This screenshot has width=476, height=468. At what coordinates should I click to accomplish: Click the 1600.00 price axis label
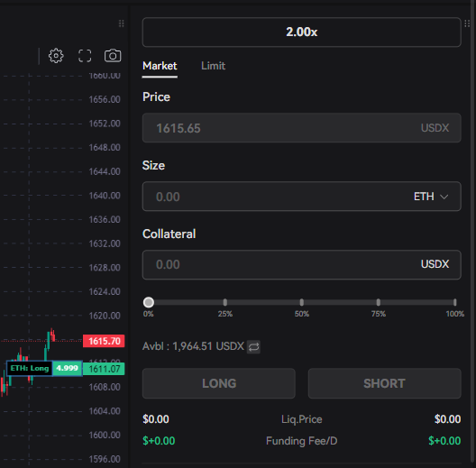tap(105, 436)
